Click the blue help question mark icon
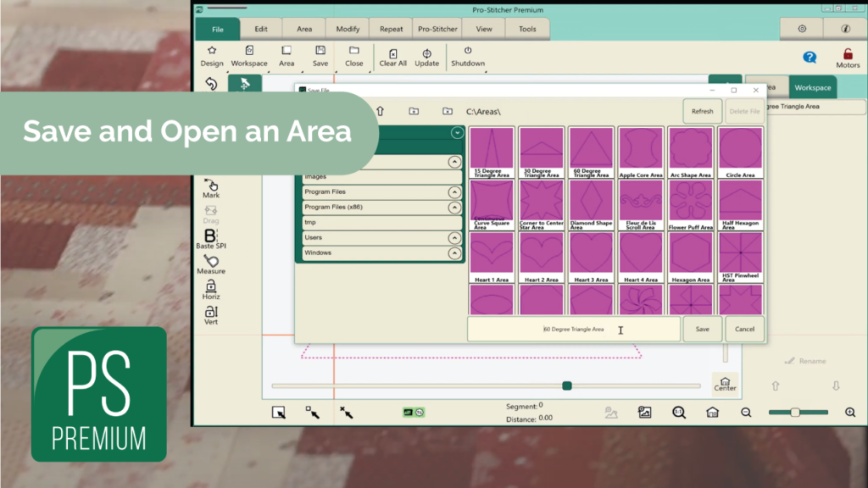 point(810,58)
